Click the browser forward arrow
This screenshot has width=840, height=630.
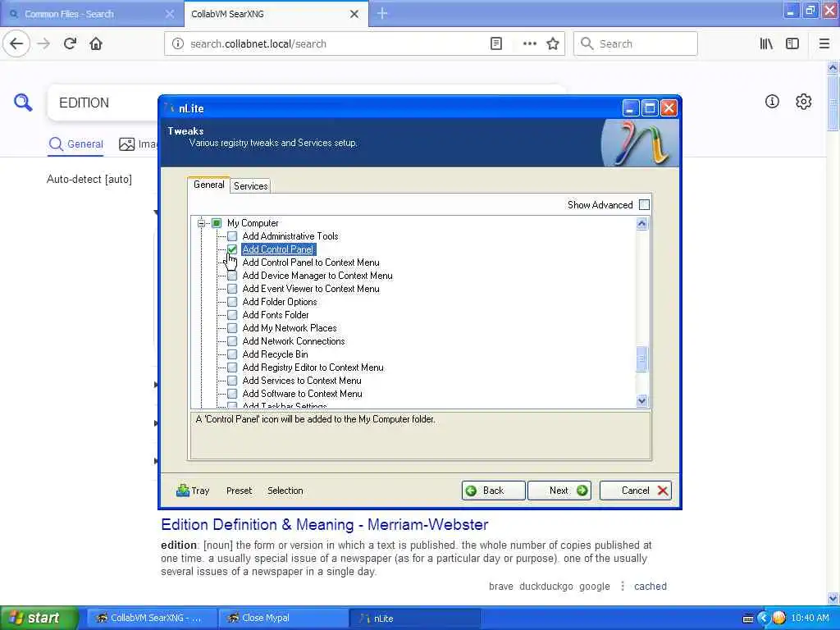coord(43,43)
